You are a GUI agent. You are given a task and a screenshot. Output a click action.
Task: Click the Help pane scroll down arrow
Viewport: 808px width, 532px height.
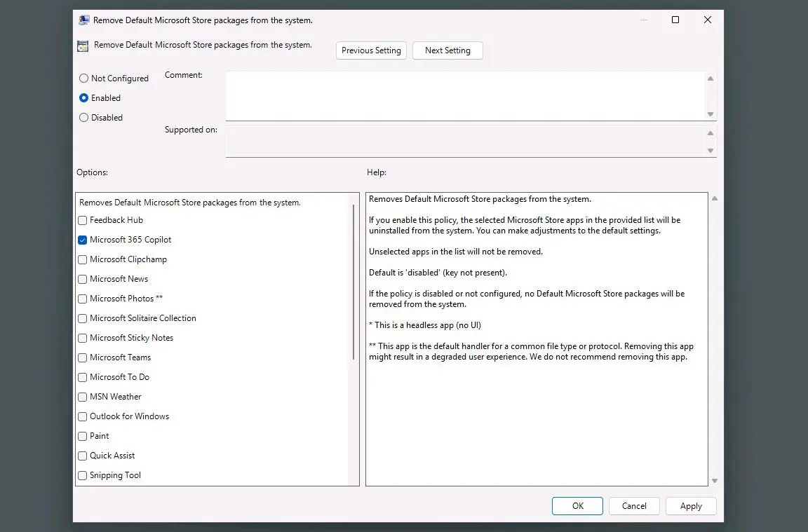click(x=714, y=481)
